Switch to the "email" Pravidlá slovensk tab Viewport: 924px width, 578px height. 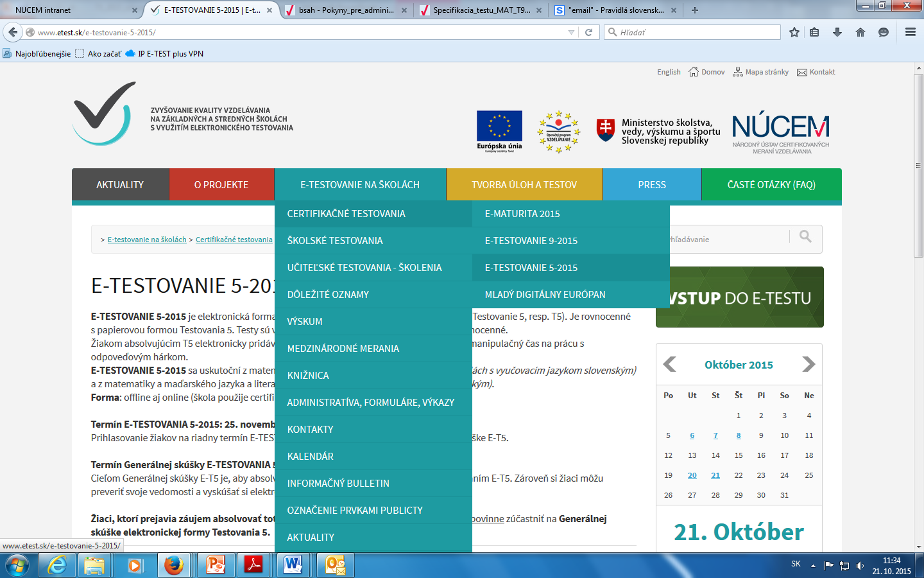click(x=616, y=10)
